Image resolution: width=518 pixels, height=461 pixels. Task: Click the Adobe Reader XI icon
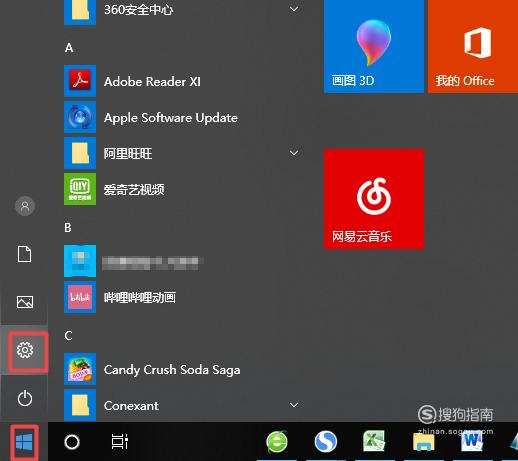click(x=80, y=81)
